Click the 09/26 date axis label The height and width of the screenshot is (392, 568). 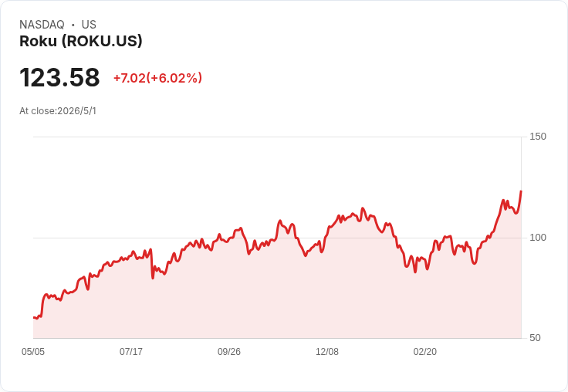(x=229, y=352)
